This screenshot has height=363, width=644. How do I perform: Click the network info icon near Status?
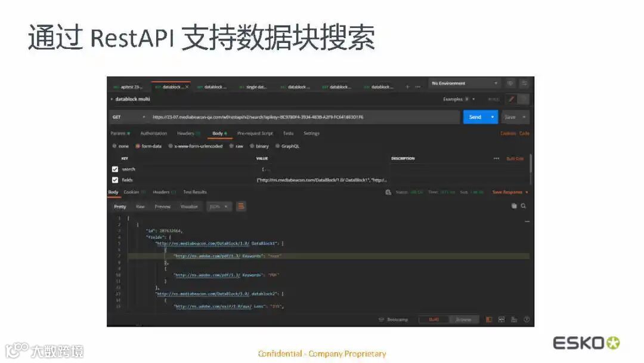coord(388,192)
